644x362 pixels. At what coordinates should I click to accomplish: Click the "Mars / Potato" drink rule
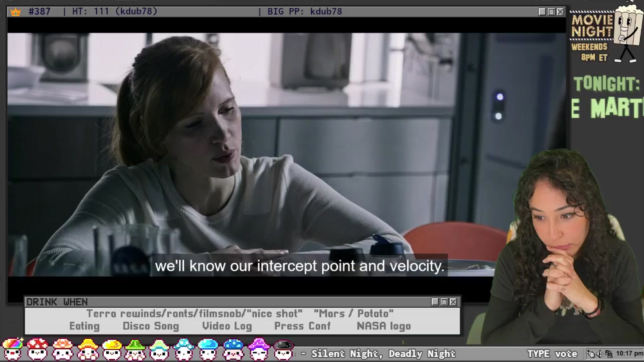tap(354, 314)
